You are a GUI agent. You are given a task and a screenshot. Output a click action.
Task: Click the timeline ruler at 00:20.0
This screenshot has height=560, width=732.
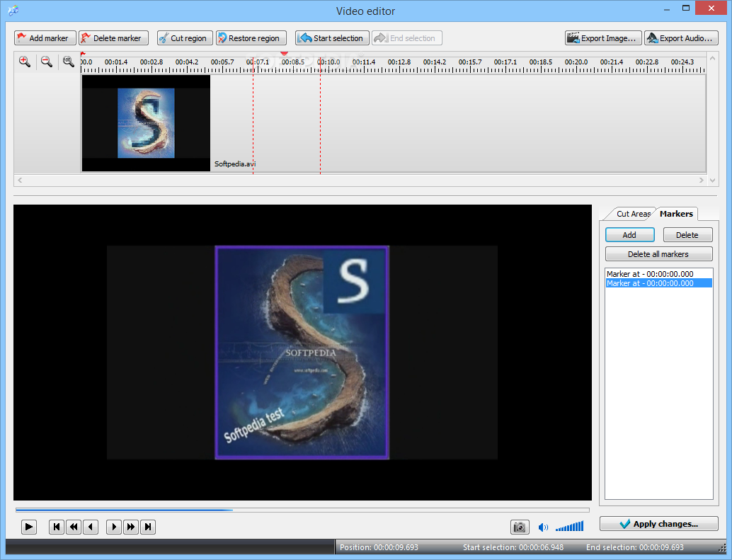(576, 62)
